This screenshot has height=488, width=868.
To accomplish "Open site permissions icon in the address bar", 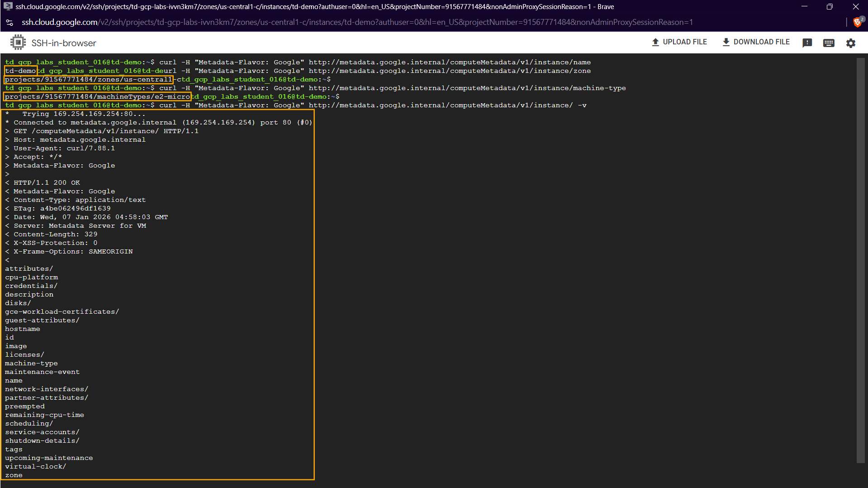I will (x=9, y=22).
